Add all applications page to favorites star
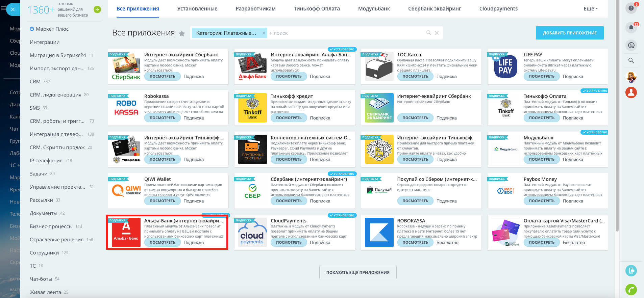644x298 pixels. coord(182,33)
